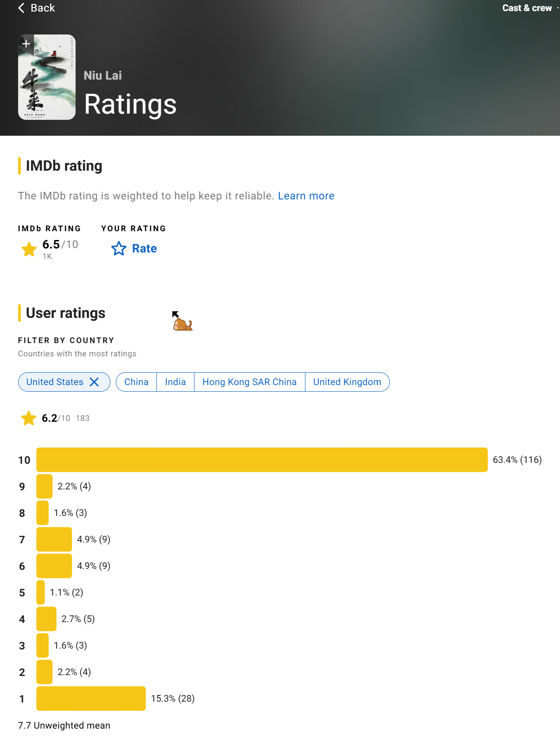Open the Learn more link
Screen dimensions: 560x737
(x=306, y=196)
